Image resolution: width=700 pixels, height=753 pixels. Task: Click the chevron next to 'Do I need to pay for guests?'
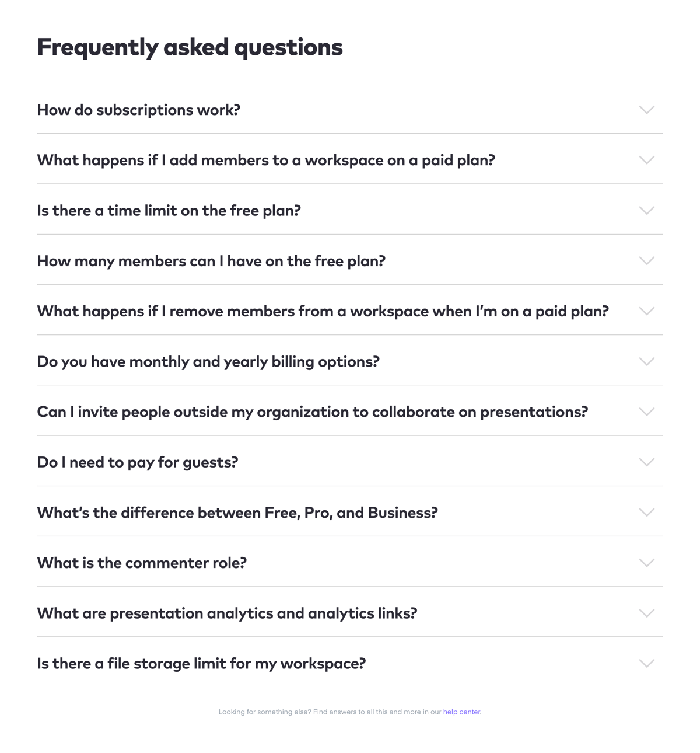tap(646, 462)
